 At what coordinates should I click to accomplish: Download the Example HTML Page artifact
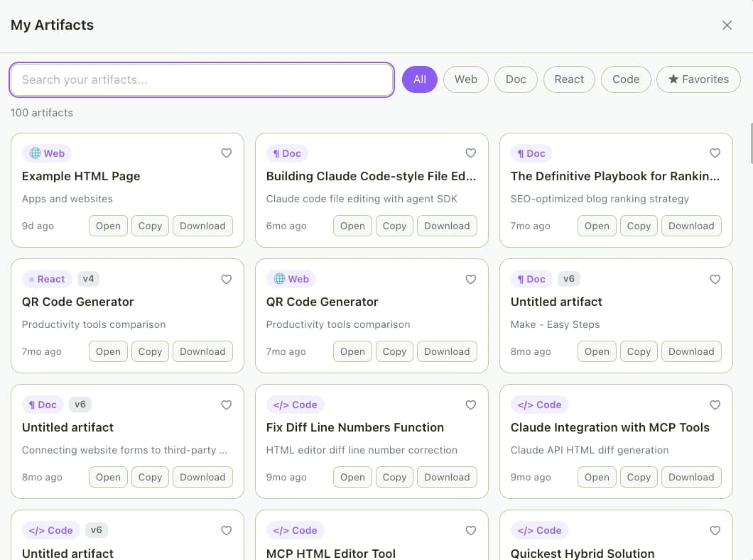(202, 226)
